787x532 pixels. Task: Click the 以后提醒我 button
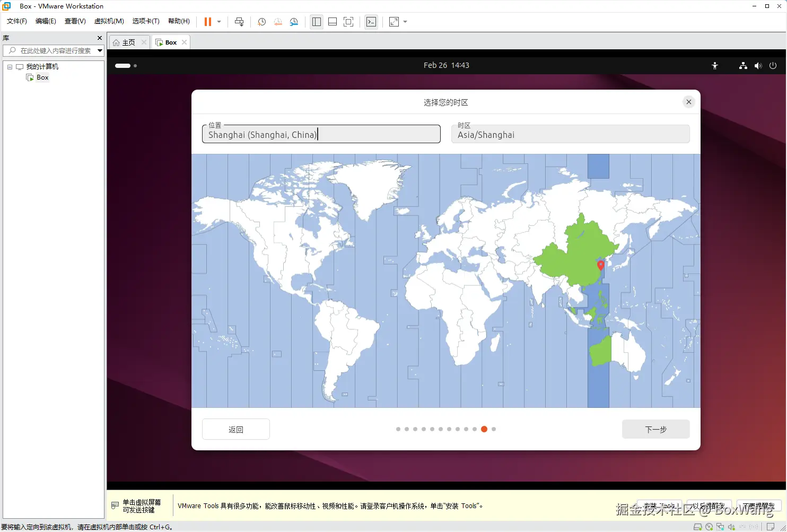[709, 506]
